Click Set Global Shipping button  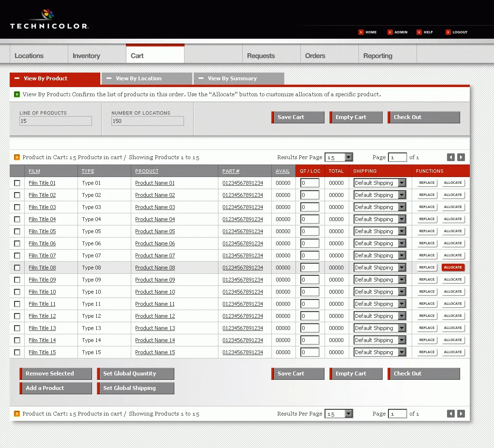[x=136, y=388]
